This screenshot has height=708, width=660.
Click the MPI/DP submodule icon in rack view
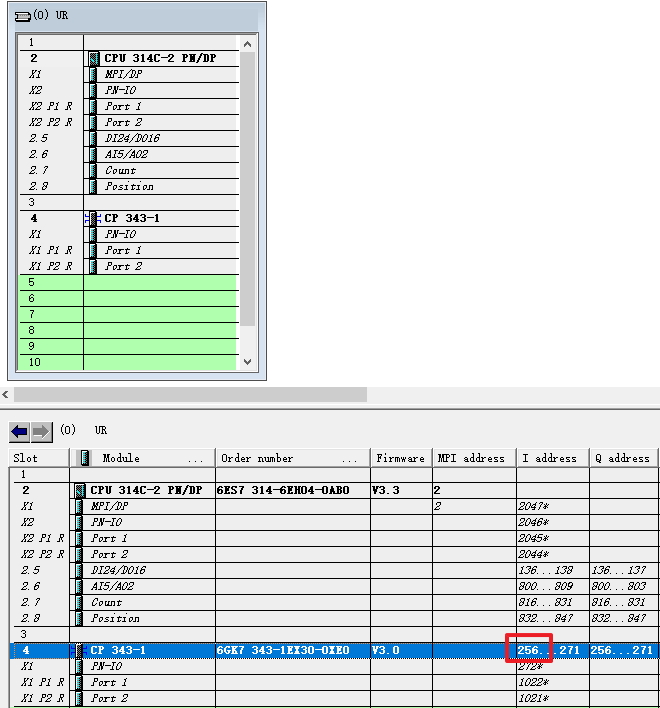click(93, 74)
